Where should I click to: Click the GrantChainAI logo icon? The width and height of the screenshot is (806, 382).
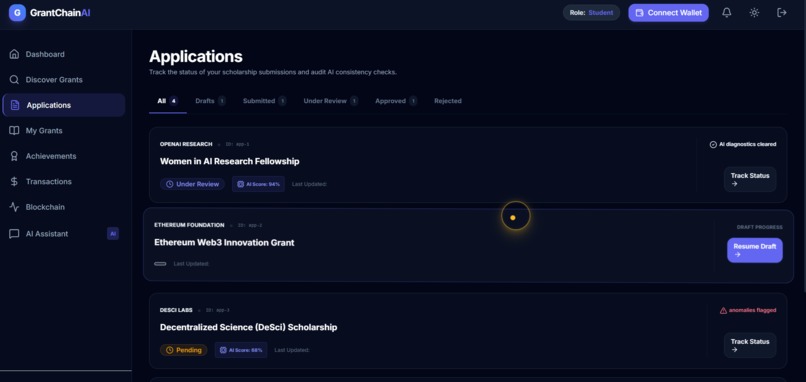[x=17, y=13]
